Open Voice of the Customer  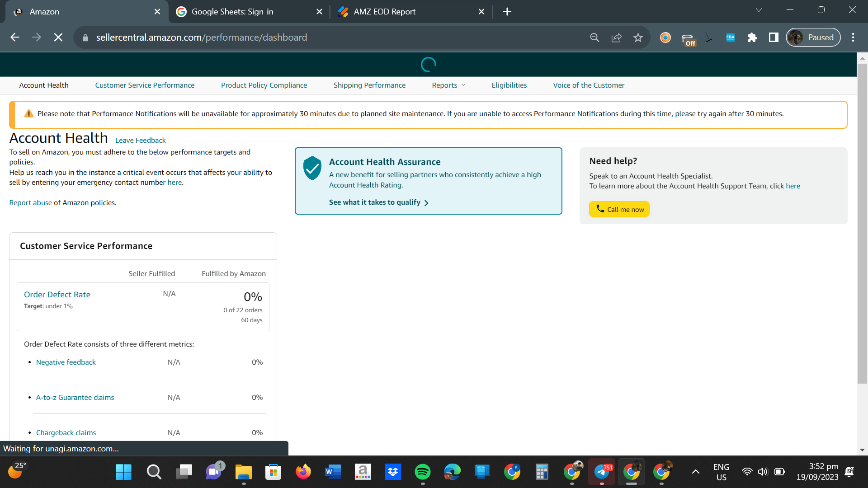(589, 85)
